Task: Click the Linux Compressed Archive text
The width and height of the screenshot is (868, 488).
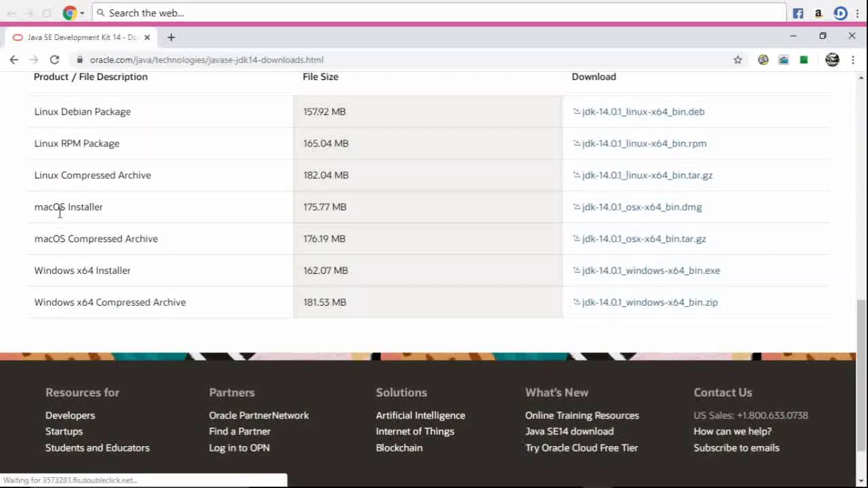Action: pos(93,176)
